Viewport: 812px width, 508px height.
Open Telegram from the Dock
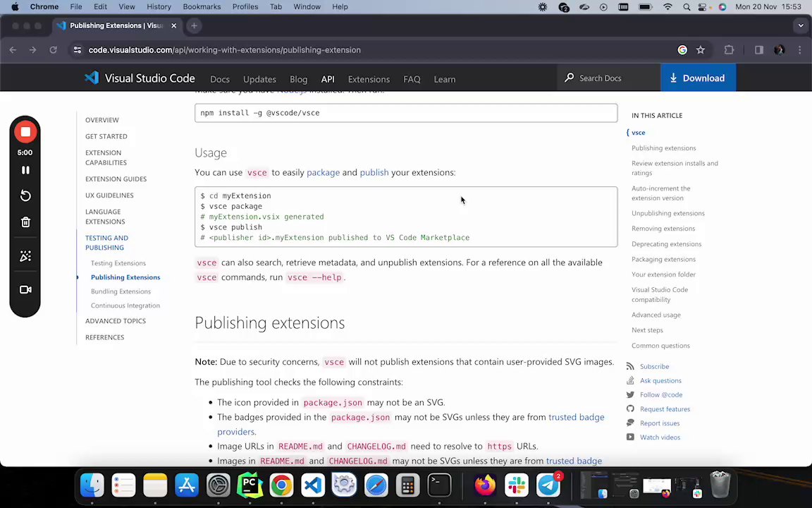[548, 485]
